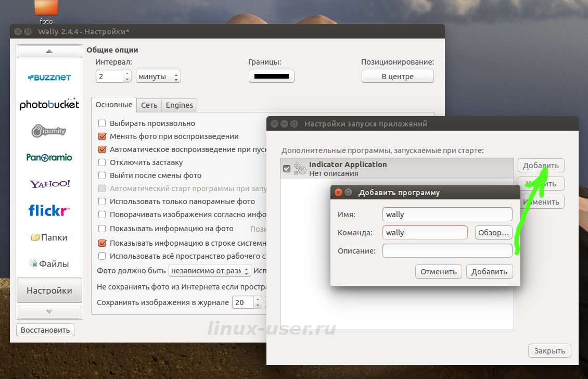Open the Папки (folders) source

(49, 237)
